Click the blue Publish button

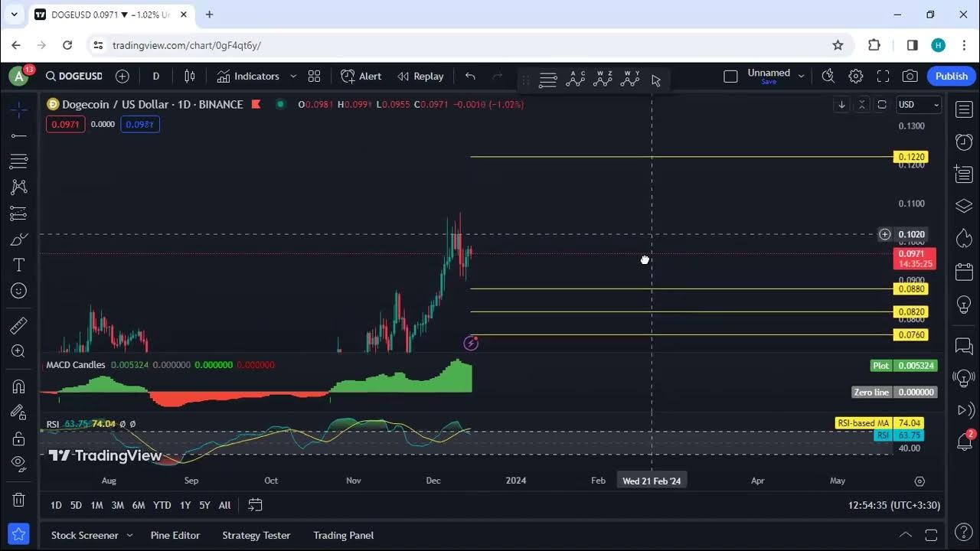(x=951, y=77)
